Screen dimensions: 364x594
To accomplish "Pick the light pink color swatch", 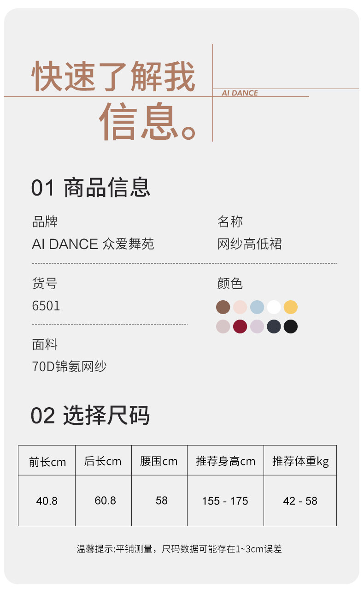I will point(240,307).
